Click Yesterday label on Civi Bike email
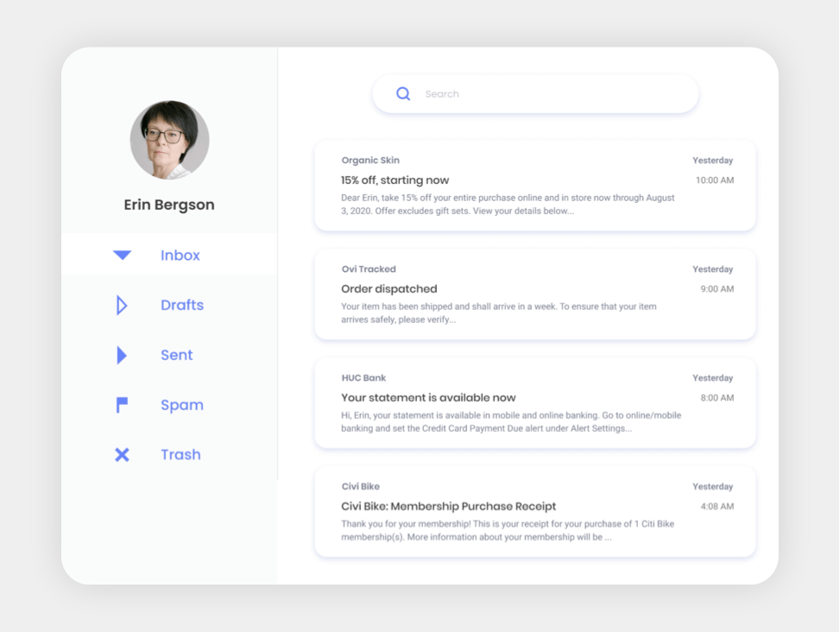Screen dimensions: 840x632 point(712,486)
